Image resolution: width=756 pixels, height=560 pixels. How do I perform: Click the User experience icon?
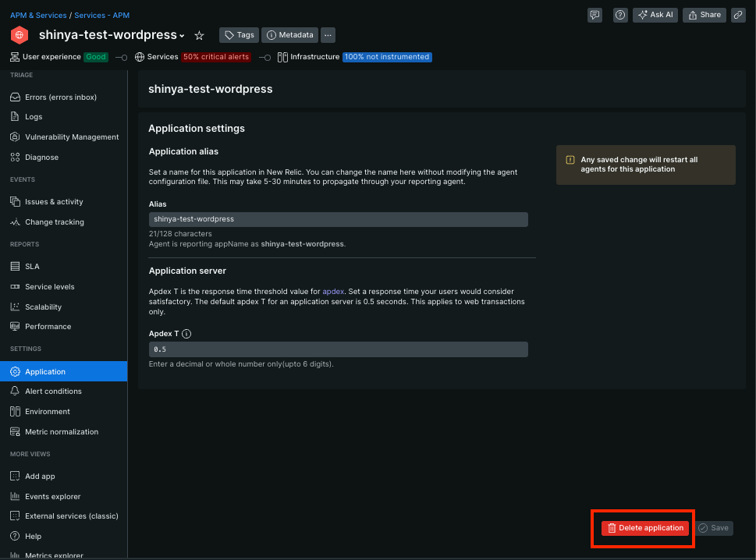point(15,57)
